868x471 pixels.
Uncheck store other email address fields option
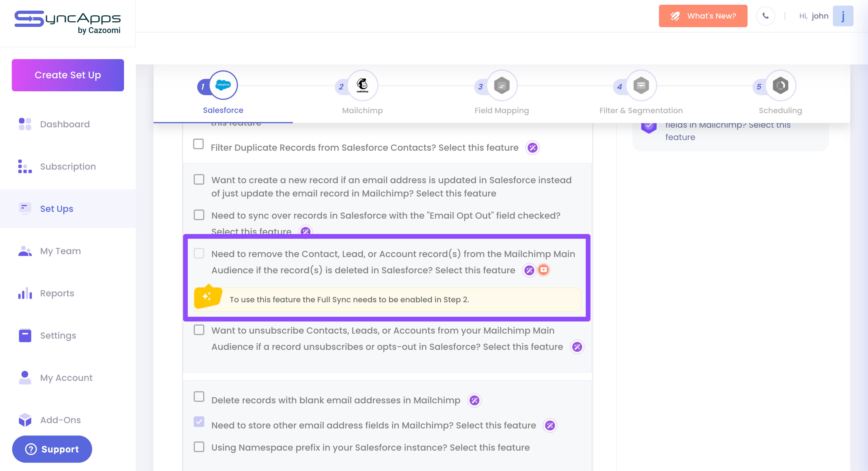[199, 422]
